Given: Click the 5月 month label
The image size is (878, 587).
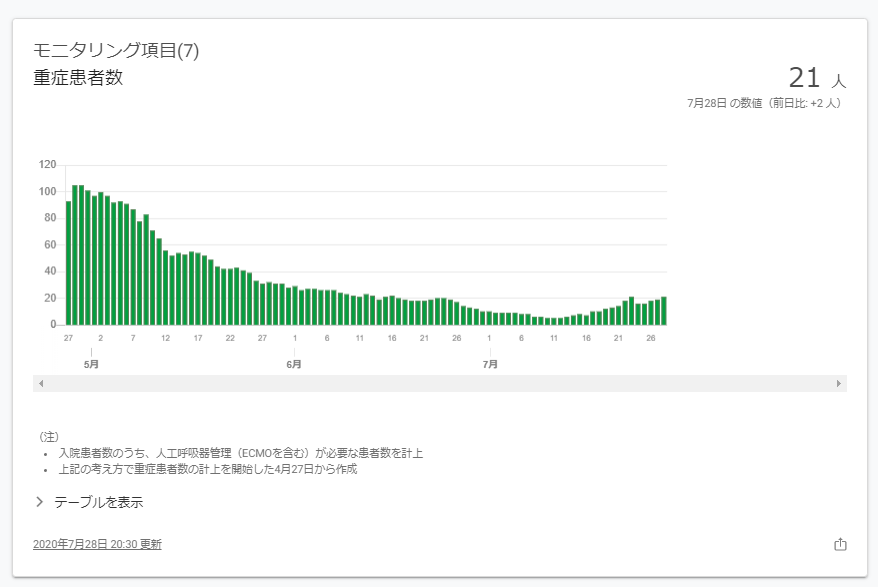Looking at the screenshot, I should pos(91,365).
